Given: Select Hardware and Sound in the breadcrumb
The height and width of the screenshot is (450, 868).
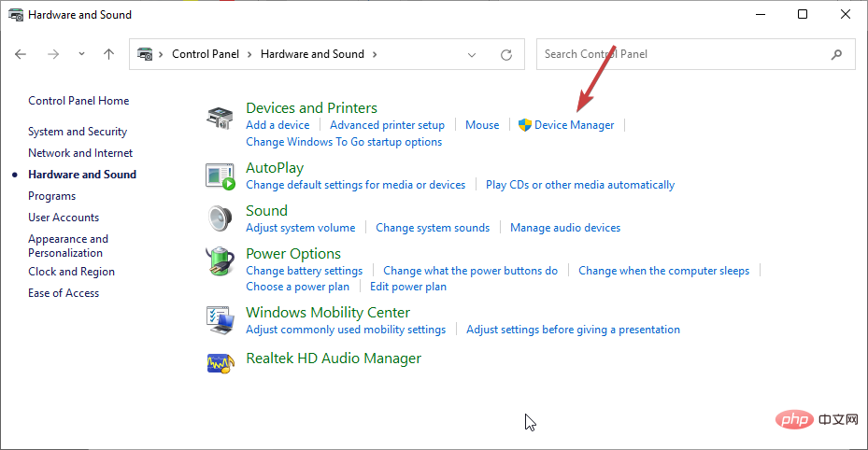Looking at the screenshot, I should click(x=312, y=54).
